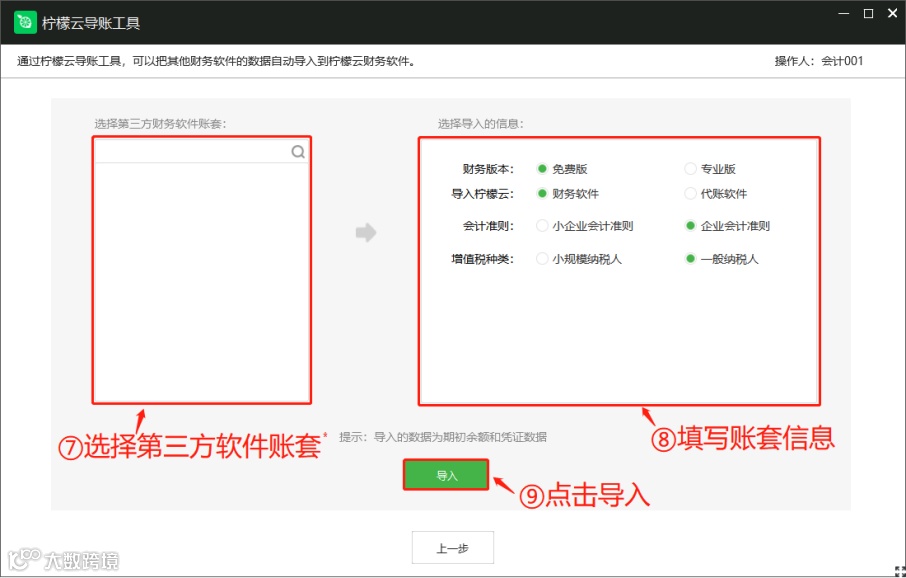
Task: Click the hint text about 期初余额和凭证数据
Action: point(443,437)
